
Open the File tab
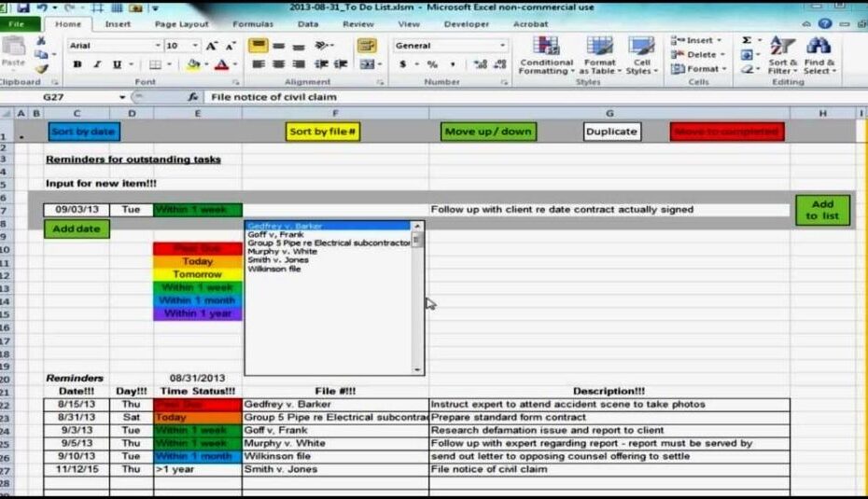[17, 24]
